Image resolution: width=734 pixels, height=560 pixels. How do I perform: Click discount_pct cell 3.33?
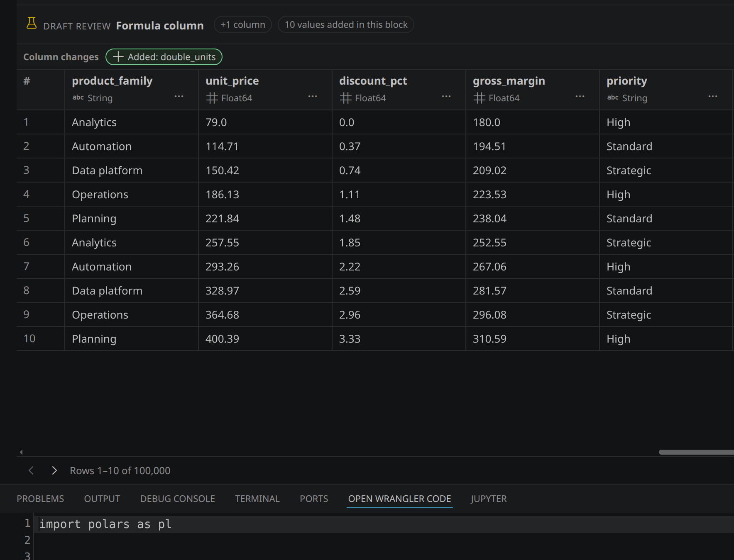coord(399,338)
